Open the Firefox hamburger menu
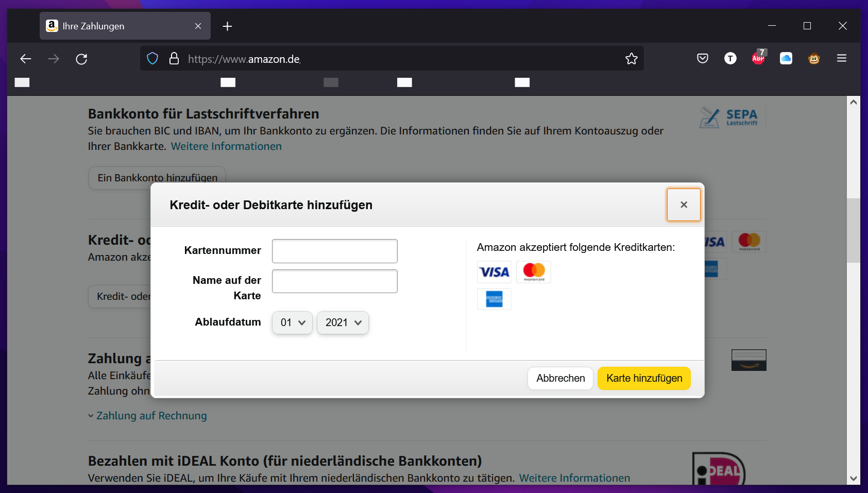Image resolution: width=868 pixels, height=493 pixels. pos(842,59)
